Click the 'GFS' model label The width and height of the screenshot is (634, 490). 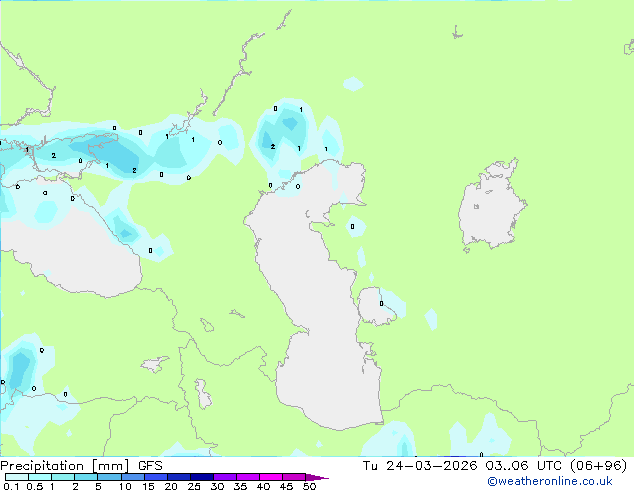(150, 466)
